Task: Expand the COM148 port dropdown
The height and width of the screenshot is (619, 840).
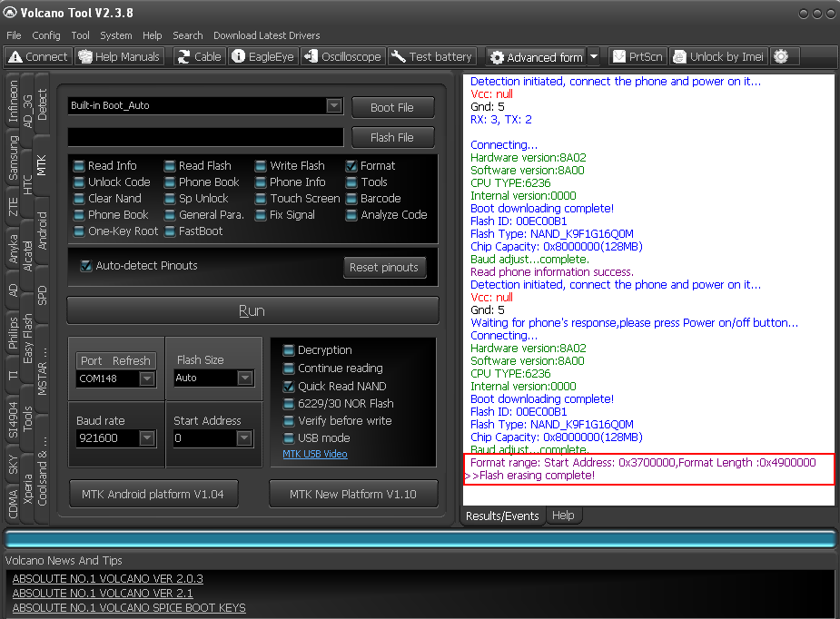Action: pyautogui.click(x=147, y=378)
